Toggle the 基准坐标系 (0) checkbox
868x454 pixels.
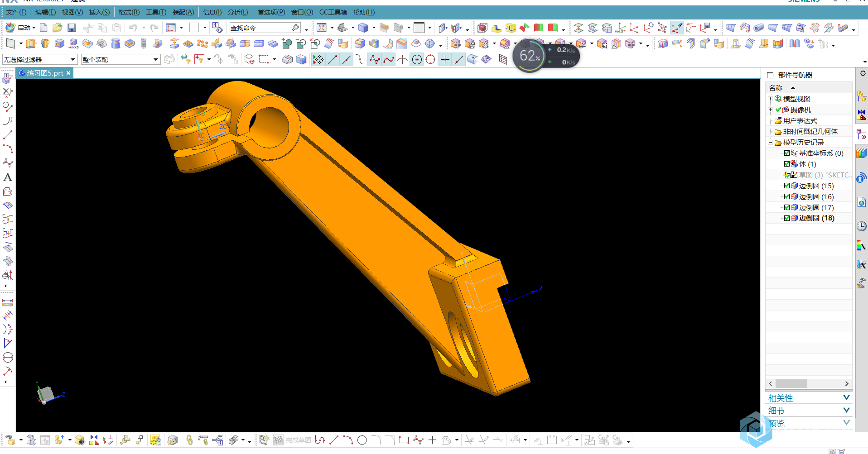[787, 153]
